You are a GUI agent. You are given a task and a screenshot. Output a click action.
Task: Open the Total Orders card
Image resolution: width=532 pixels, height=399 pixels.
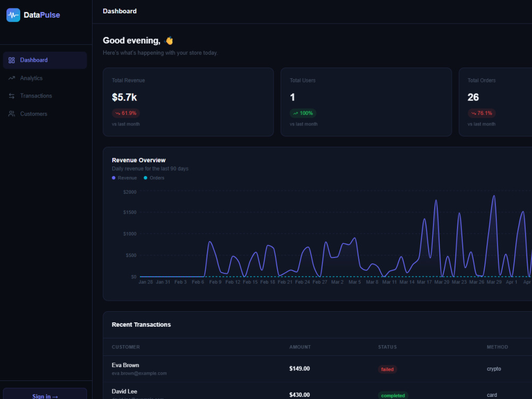pos(495,102)
